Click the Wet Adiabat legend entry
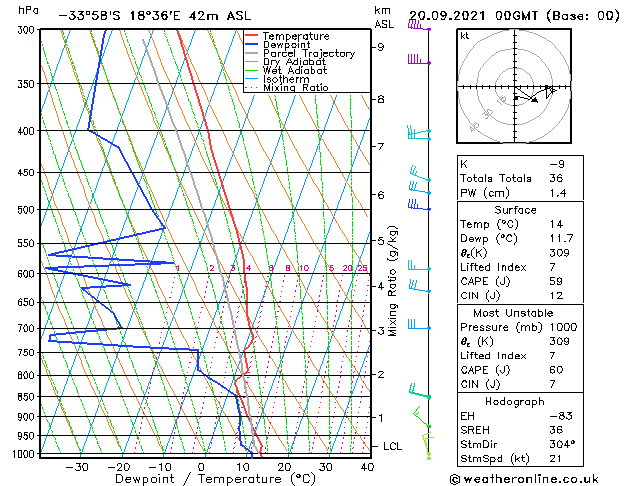The width and height of the screenshot is (629, 486). pos(286,71)
